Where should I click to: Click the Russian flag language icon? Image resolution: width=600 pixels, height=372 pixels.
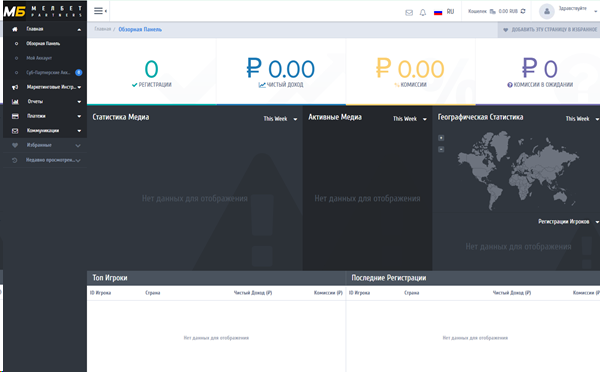pyautogui.click(x=438, y=12)
